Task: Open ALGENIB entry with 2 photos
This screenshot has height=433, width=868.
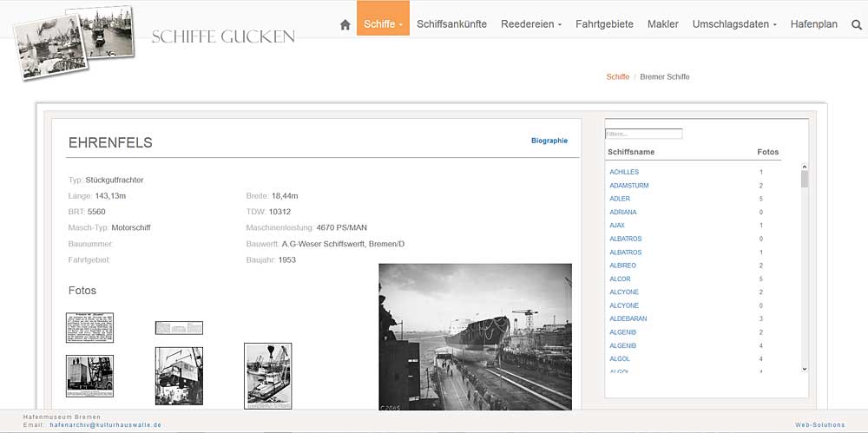Action: 622,332
